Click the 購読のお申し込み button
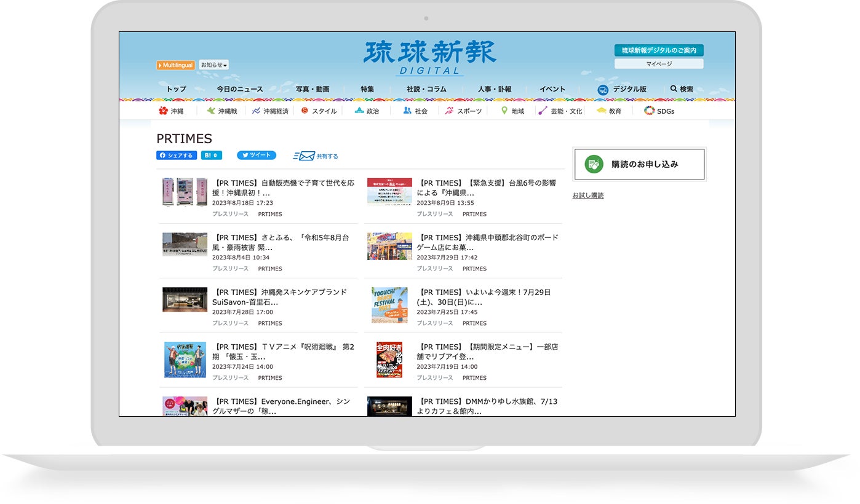 [639, 164]
